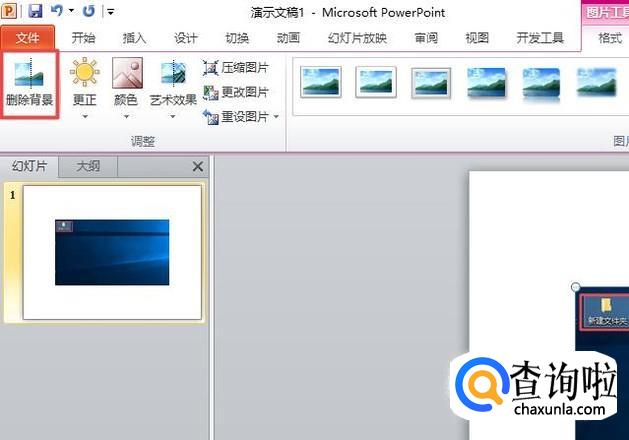Switch to the 动画 Animations tab

(288, 38)
